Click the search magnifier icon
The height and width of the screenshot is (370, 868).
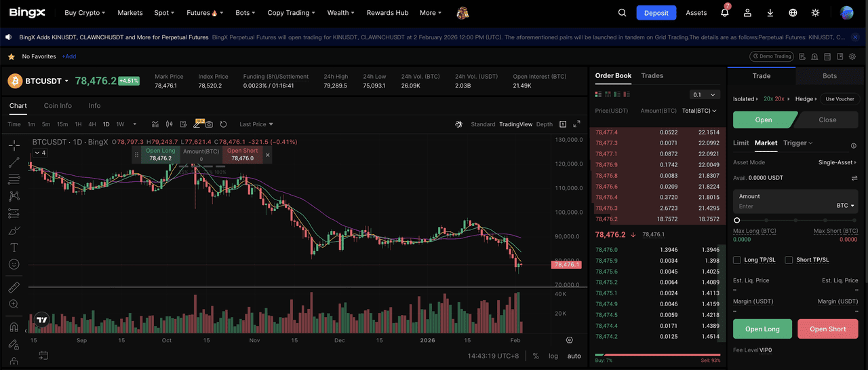[623, 13]
